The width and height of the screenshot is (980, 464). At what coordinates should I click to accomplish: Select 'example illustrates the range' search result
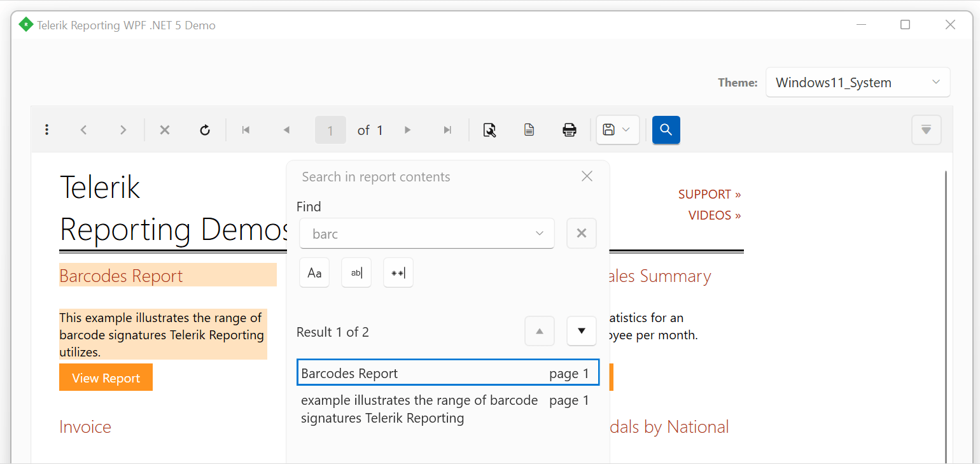448,409
